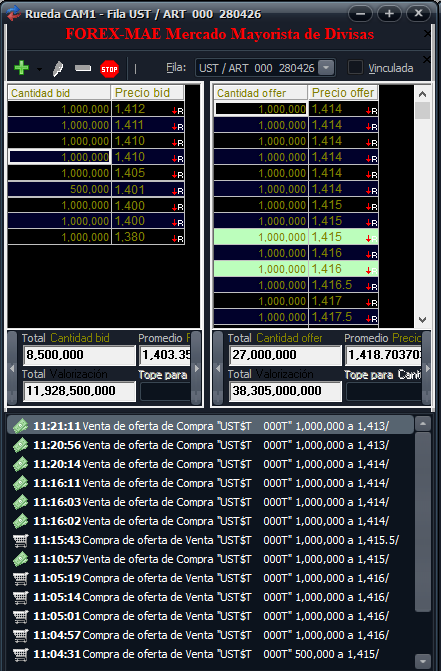The image size is (441, 671).
Task: Click Total Cantidad offer field 27,000,000
Action: pos(285,355)
